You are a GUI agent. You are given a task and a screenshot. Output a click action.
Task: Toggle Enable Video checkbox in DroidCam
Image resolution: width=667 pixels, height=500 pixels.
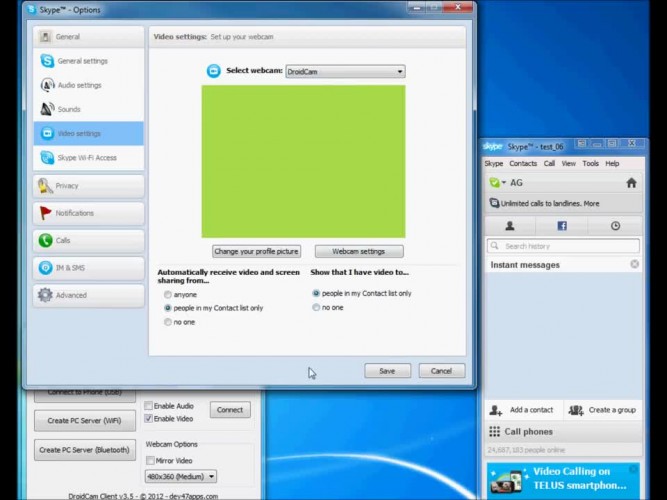pos(148,418)
